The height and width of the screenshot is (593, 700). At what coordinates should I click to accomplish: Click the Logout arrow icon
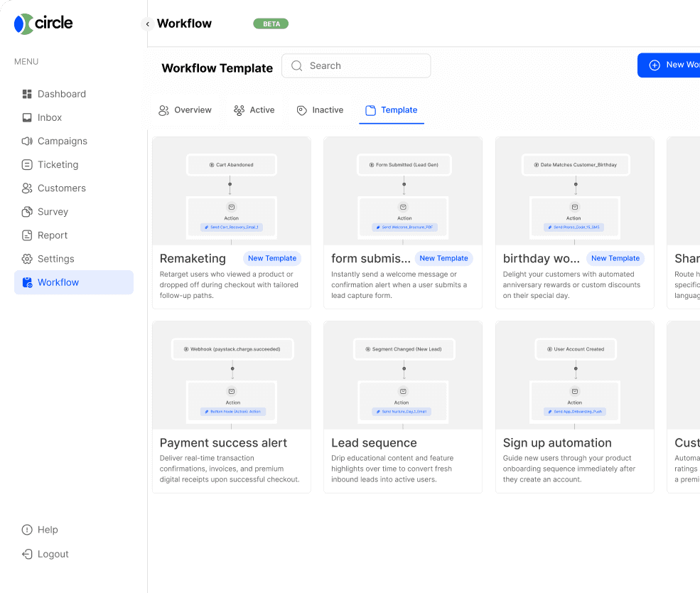click(x=27, y=554)
